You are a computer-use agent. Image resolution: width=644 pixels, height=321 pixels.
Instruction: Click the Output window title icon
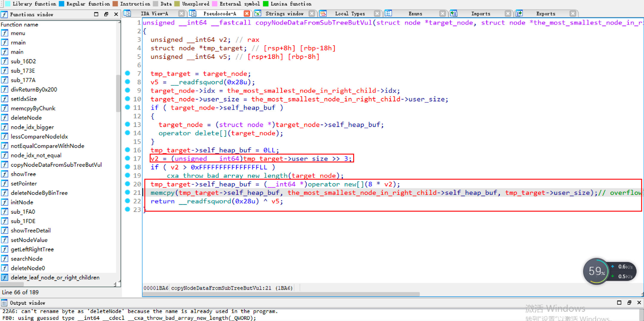coord(4,303)
